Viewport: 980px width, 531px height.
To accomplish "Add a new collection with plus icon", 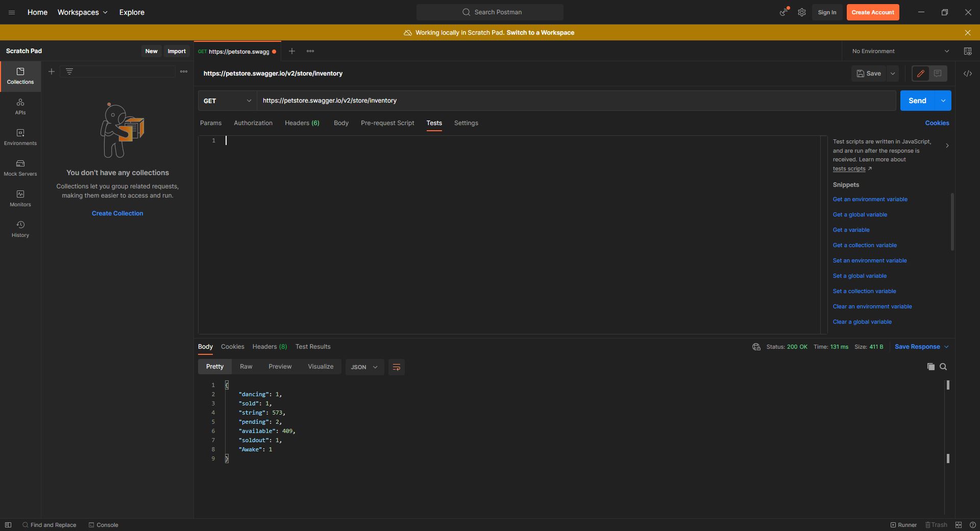I will click(x=51, y=71).
